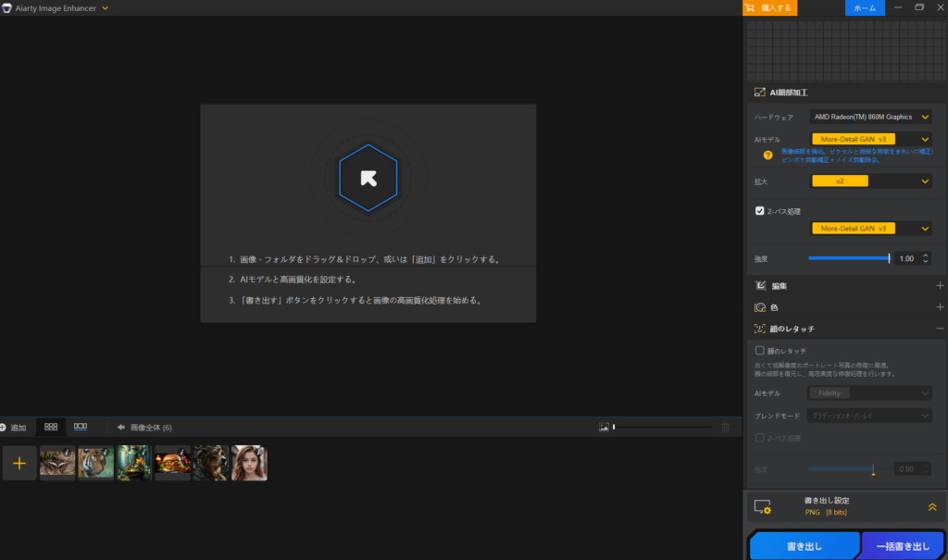Open the 拡大 x2 scale dropdown
Image resolution: width=948 pixels, height=560 pixels.
tap(870, 180)
